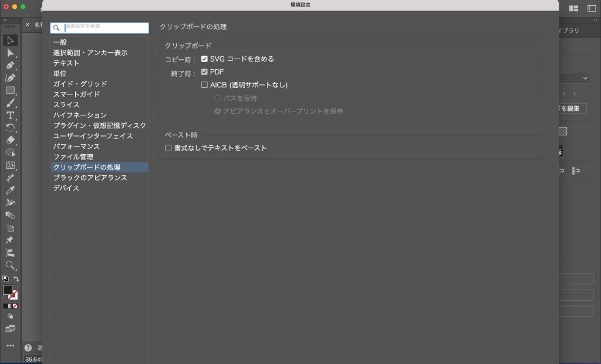Select the Eraser tool
The width and height of the screenshot is (601, 364).
point(10,141)
